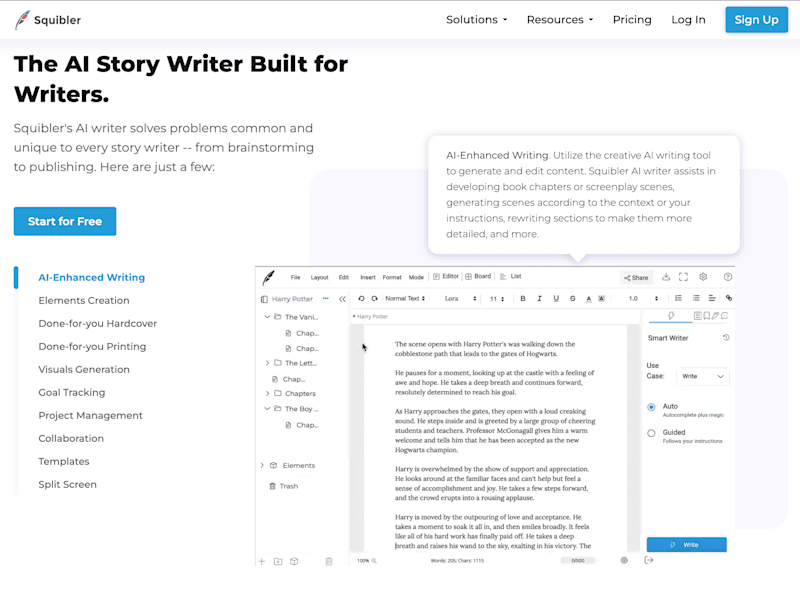The image size is (800, 600).
Task: Toggle italic formatting
Action: pos(539,298)
